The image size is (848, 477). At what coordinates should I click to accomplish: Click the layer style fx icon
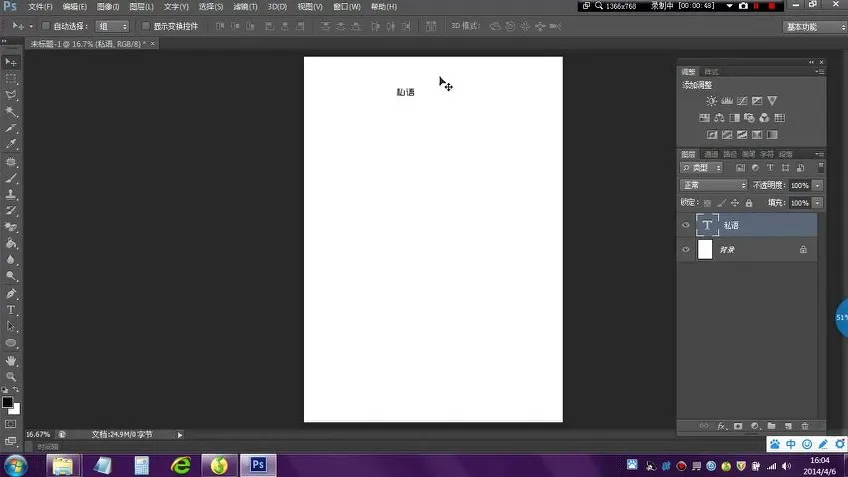(x=721, y=427)
